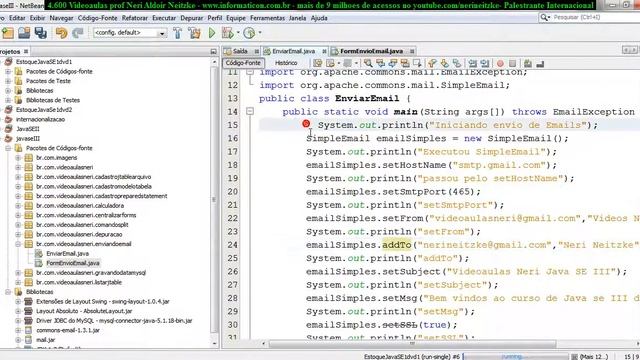Collapse the Bibliotecas node under javaseIII
This screenshot has width=640, height=360.
[x=8, y=292]
